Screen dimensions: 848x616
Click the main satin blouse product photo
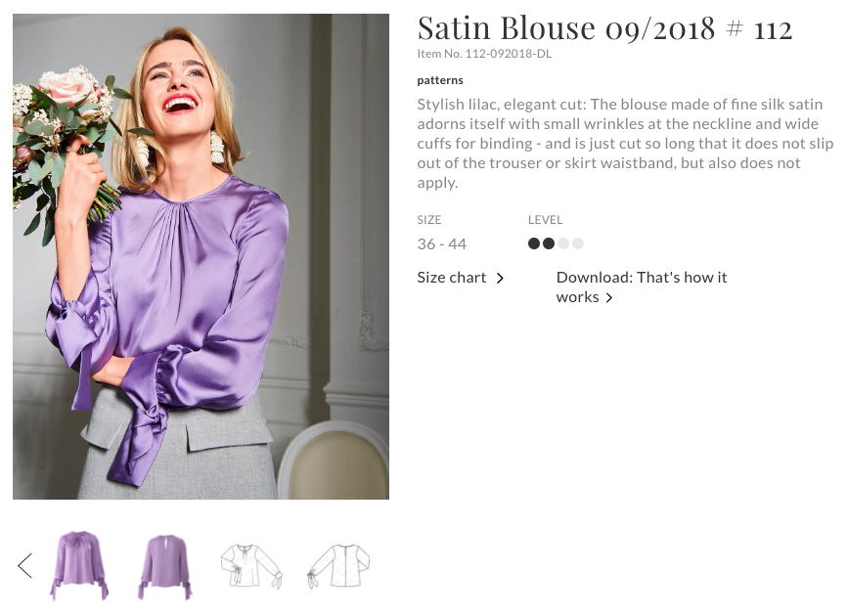(x=201, y=256)
